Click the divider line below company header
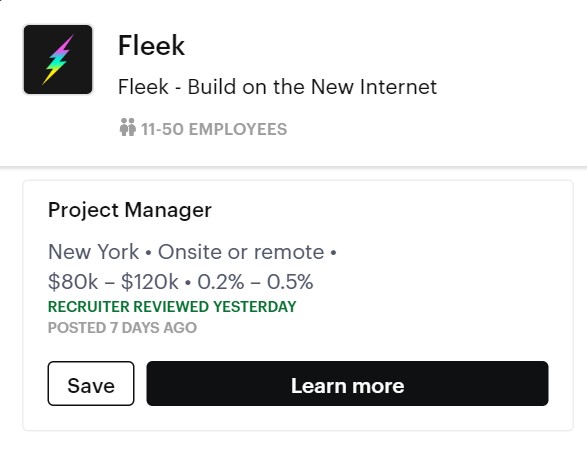 pyautogui.click(x=294, y=166)
